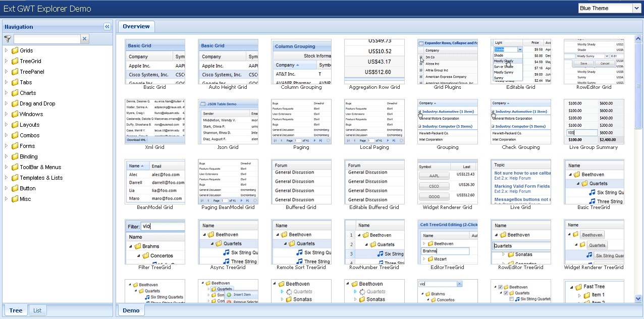Collapse the Navigation panel
Viewport: 644px width, 319px height.
[107, 27]
